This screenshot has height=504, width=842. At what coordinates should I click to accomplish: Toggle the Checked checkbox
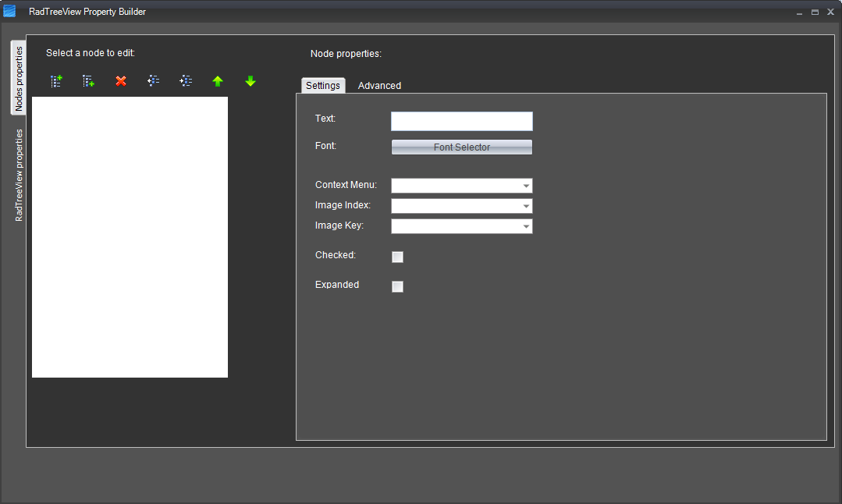pos(397,257)
